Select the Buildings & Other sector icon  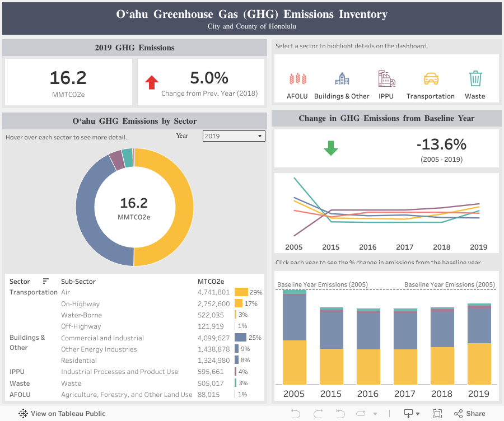[x=342, y=79]
